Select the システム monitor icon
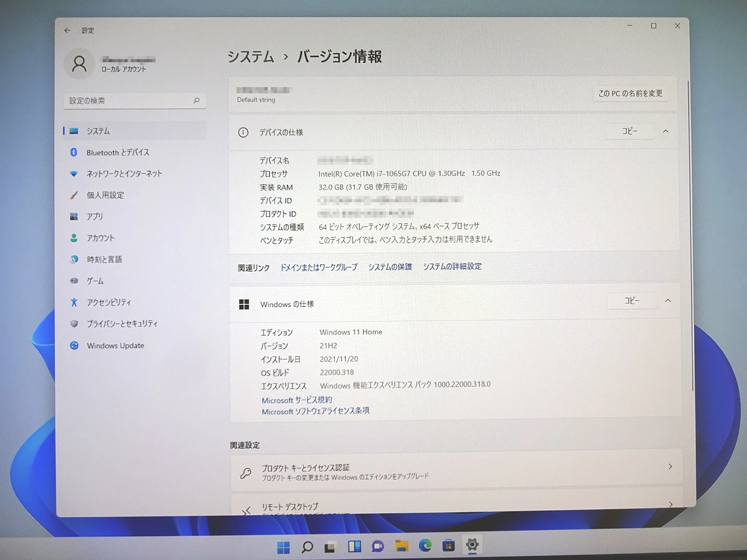 point(74,131)
